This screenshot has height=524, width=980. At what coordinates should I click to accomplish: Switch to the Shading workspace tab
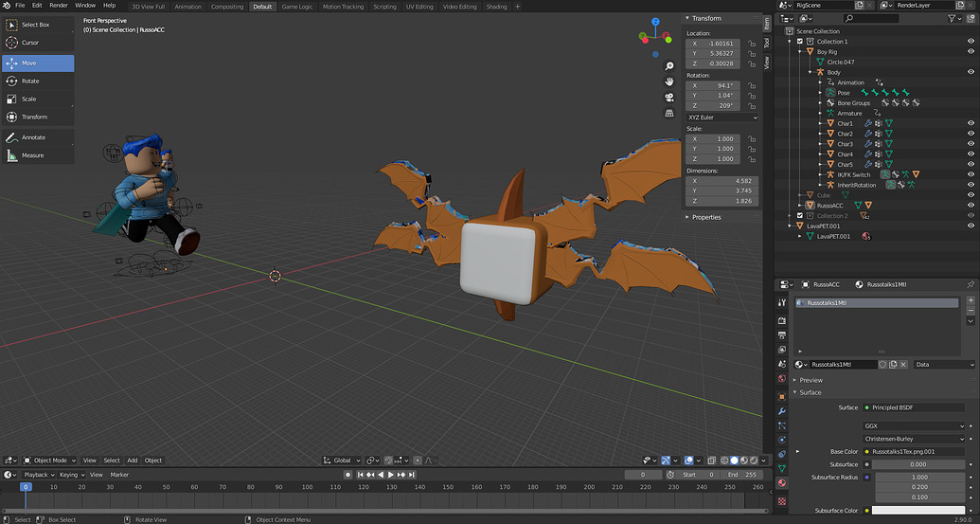click(x=496, y=7)
